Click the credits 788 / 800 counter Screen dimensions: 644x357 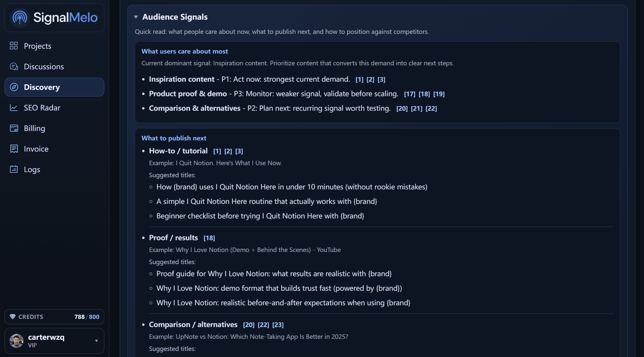coord(87,317)
